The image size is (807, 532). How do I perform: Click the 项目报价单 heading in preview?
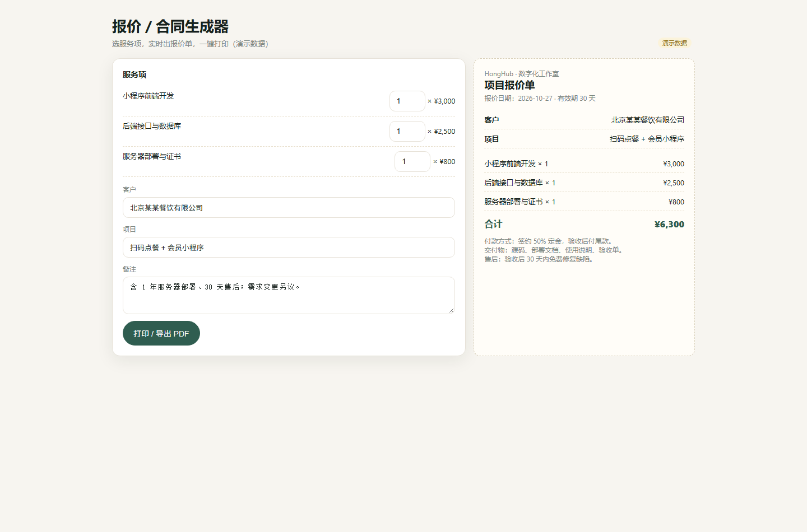(510, 85)
